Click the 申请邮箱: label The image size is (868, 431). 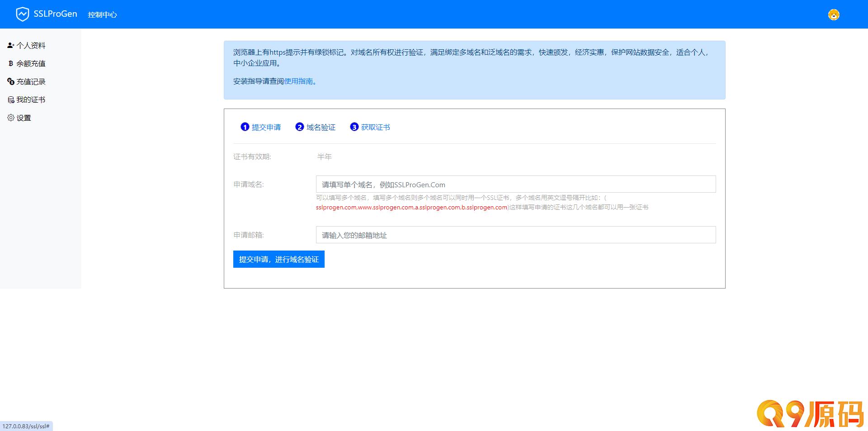(x=249, y=235)
